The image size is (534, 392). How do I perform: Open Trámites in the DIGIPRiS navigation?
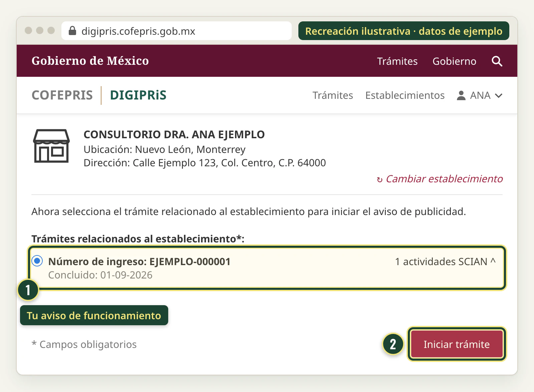333,95
